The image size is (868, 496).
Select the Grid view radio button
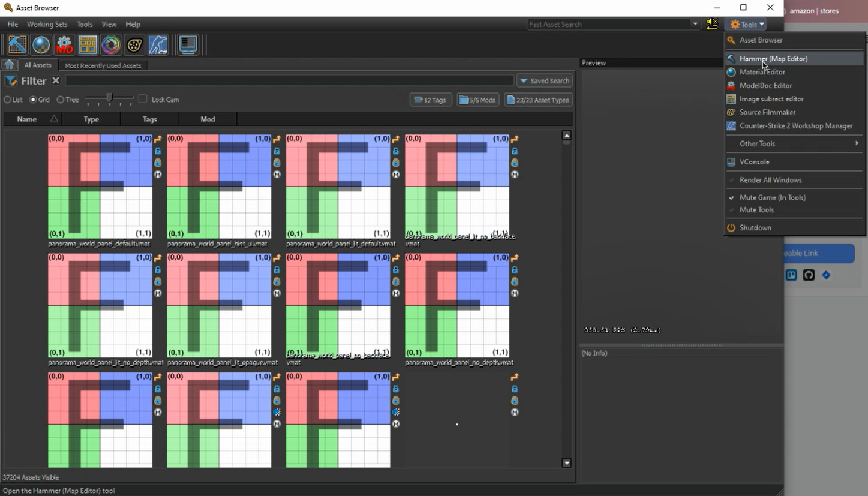[34, 100]
